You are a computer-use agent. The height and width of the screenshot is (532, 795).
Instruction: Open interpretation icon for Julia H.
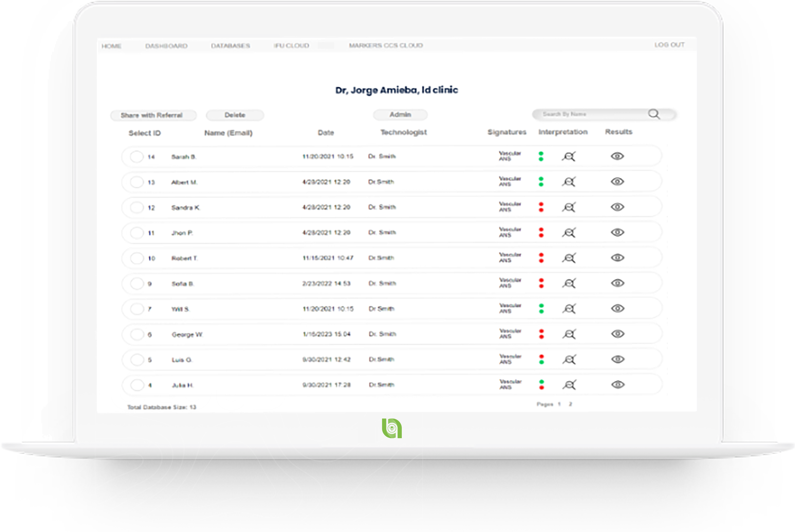569,385
